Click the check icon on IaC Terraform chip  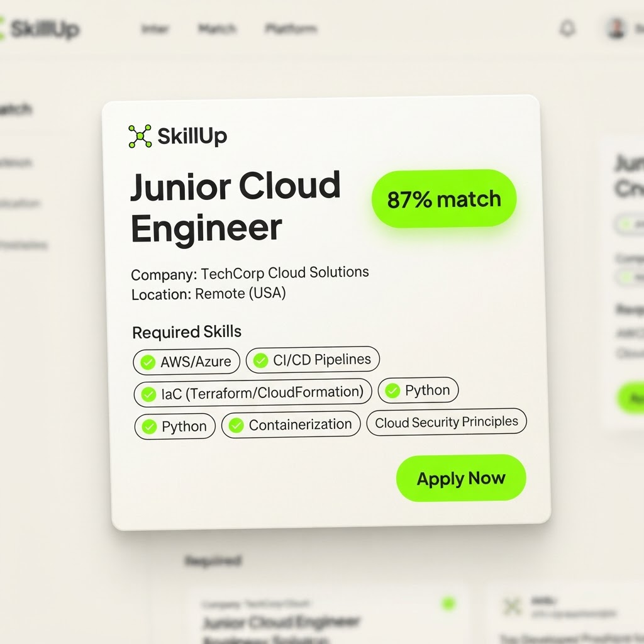coord(148,394)
